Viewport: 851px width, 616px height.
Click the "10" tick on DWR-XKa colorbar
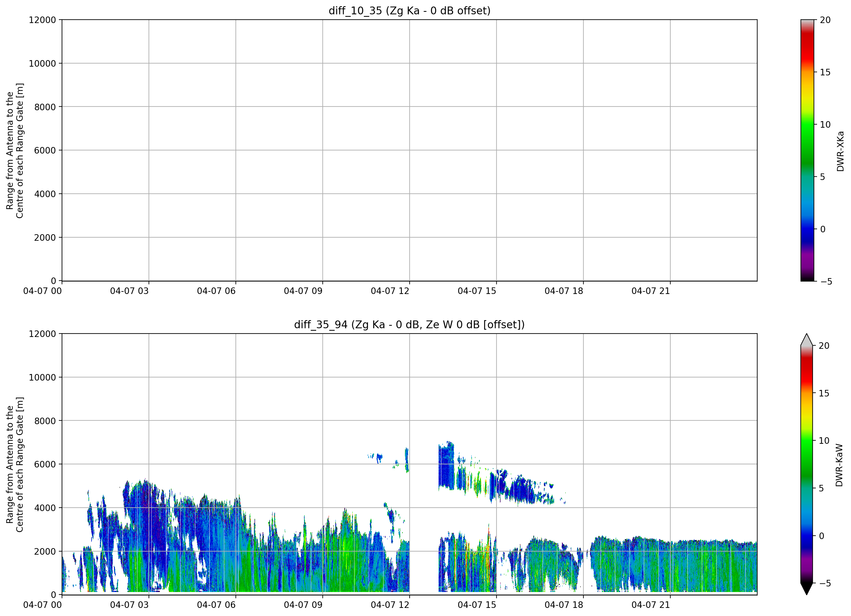825,125
